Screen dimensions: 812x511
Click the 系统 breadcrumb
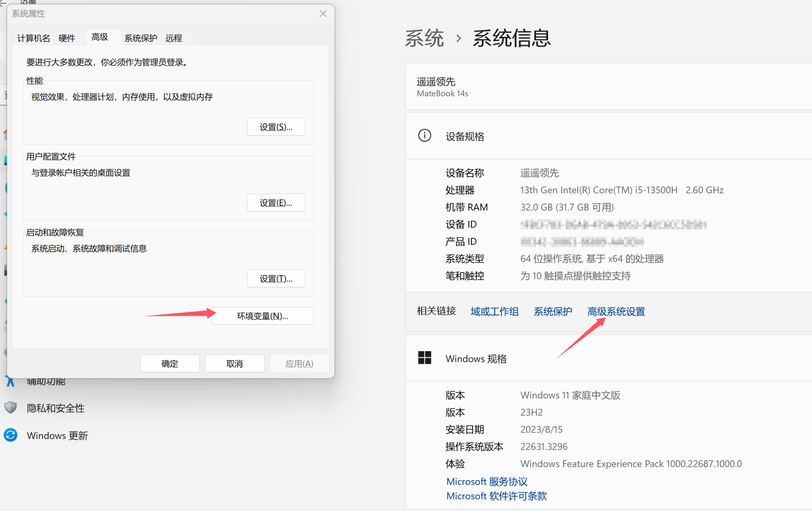pyautogui.click(x=424, y=38)
